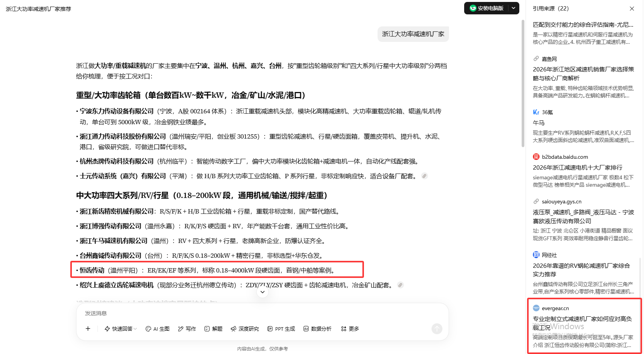Open 深度研究 deep research tool
Viewport: 644px width, 354px height.
[x=245, y=329]
